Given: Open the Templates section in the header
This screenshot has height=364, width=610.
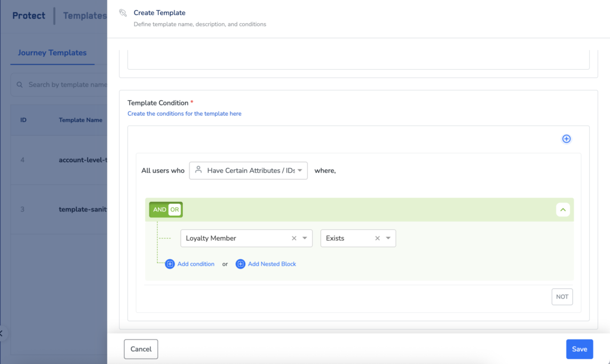Looking at the screenshot, I should coord(85,16).
